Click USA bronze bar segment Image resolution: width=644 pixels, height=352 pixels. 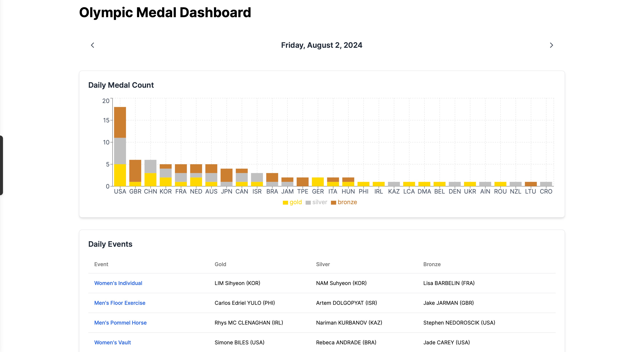[120, 122]
